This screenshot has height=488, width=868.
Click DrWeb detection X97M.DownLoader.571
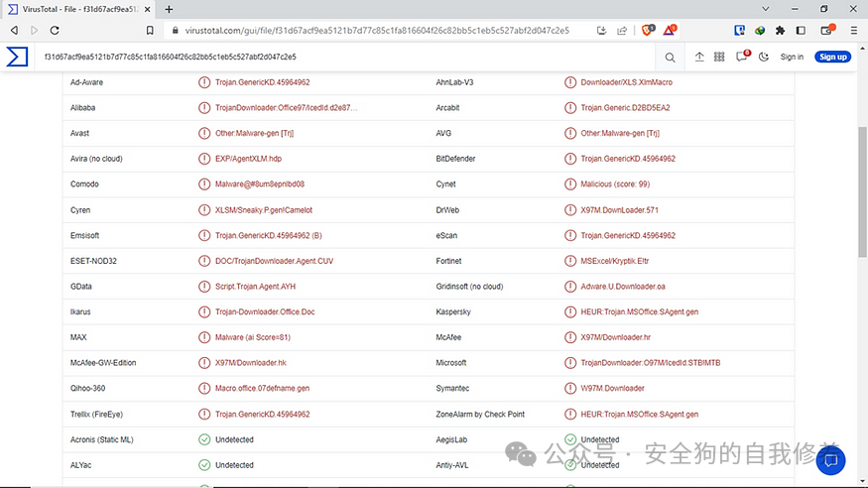[619, 210]
